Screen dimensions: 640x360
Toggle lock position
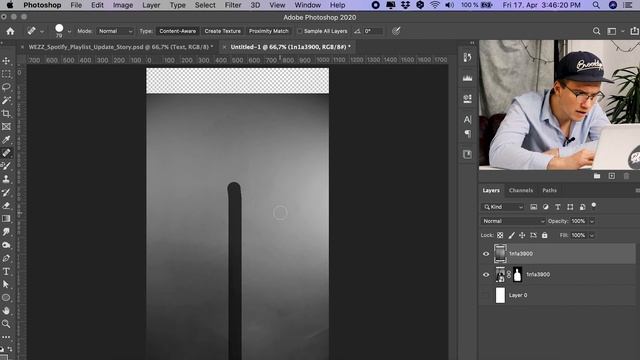point(522,236)
